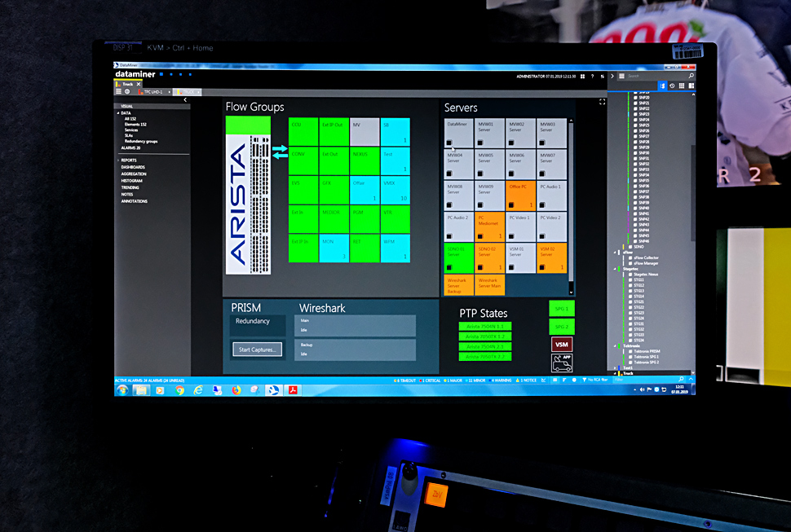Collapse the DATA section in the left pane
The height and width of the screenshot is (532, 791).
118,113
